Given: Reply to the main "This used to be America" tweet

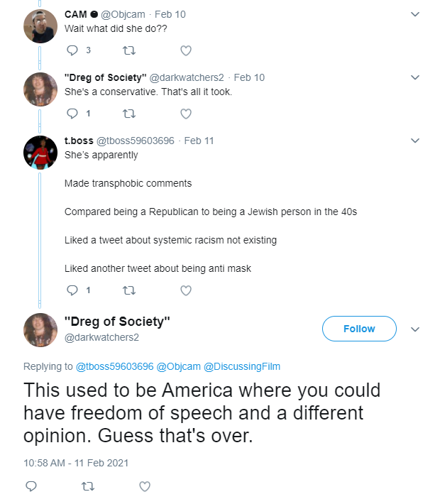Looking at the screenshot, I should click(31, 486).
